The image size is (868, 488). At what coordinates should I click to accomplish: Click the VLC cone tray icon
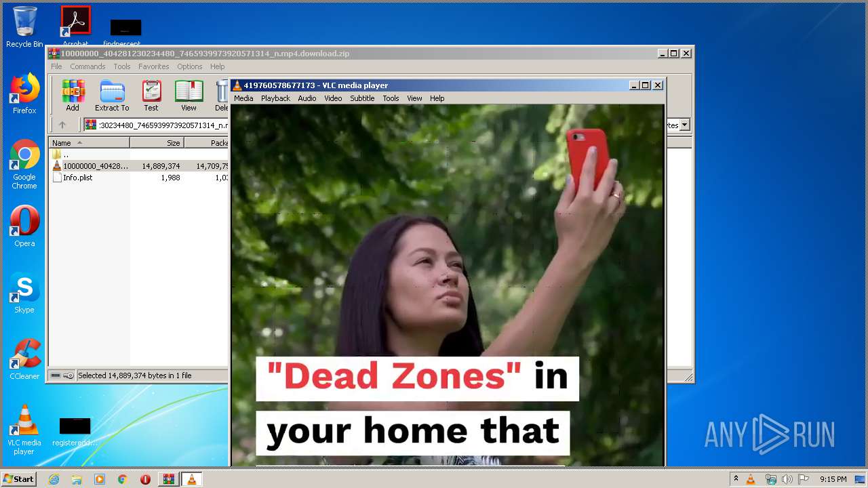click(x=751, y=479)
